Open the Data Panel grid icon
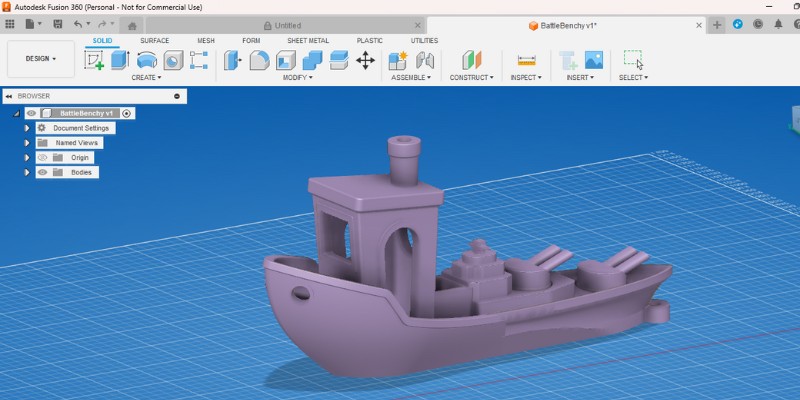800x400 pixels. 10,24
